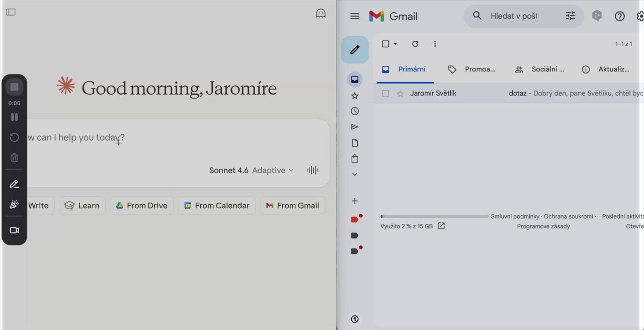The height and width of the screenshot is (330, 644).
Task: Expand more labels chevron in Gmail sidebar
Action: (355, 175)
